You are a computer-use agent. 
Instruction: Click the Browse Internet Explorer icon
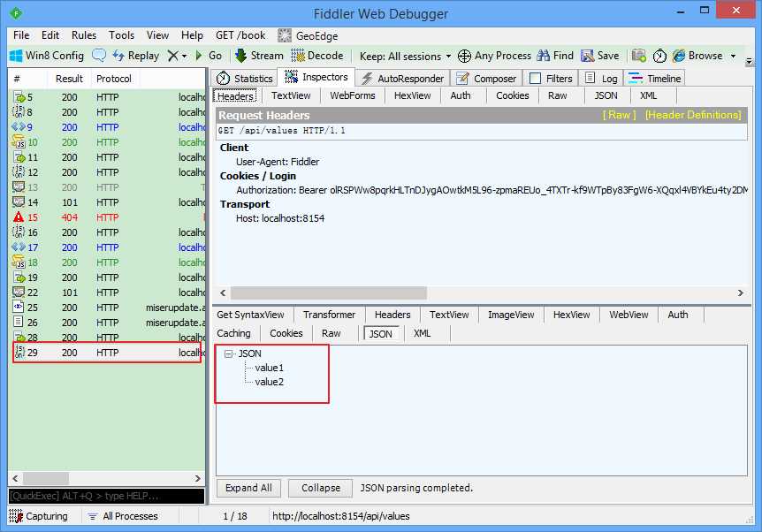click(x=678, y=56)
